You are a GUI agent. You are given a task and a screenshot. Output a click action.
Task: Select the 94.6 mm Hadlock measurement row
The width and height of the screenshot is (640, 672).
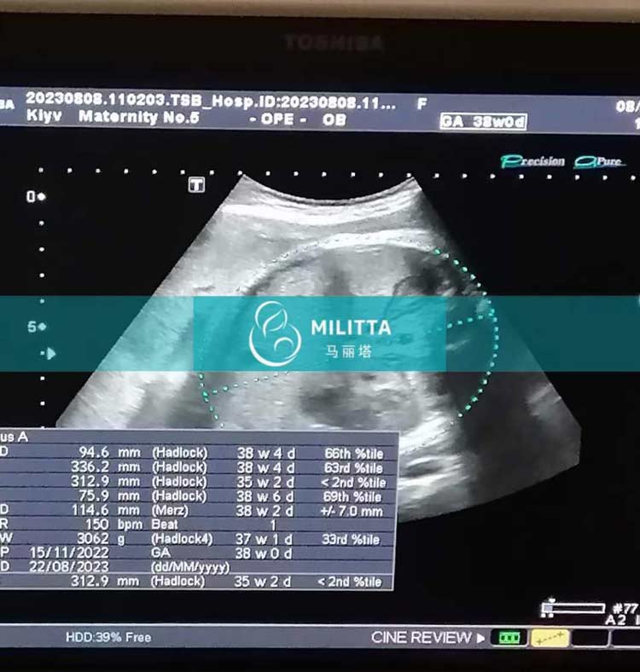tap(196, 452)
